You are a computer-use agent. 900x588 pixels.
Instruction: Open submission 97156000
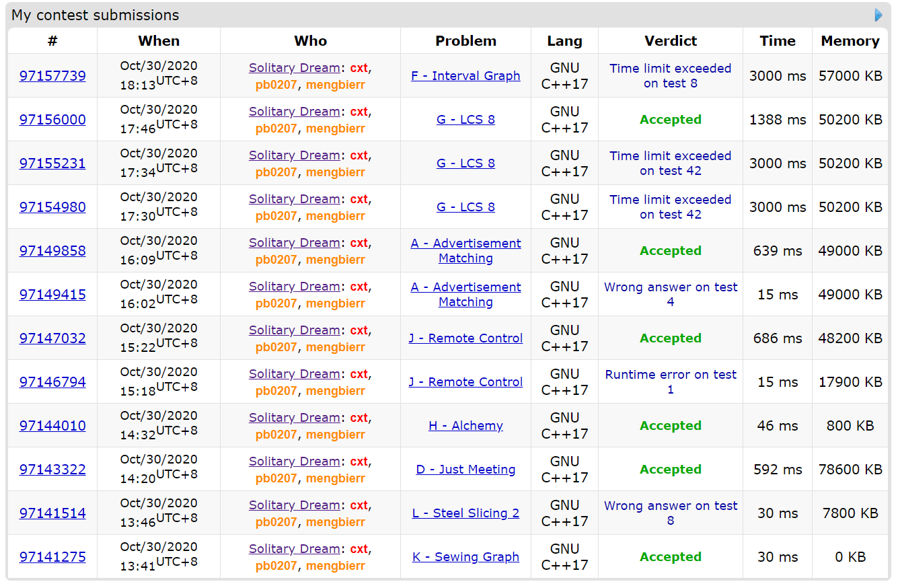point(52,120)
